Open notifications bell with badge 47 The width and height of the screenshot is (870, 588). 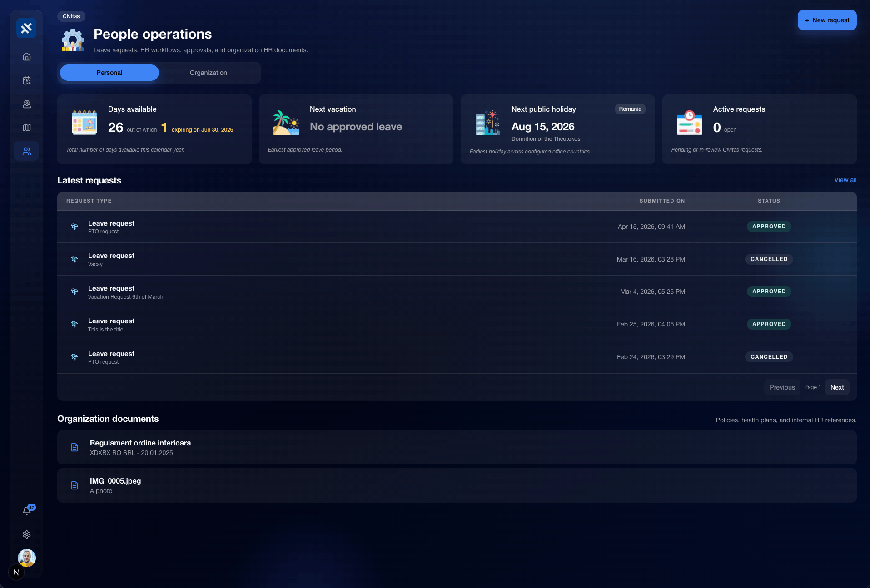pos(27,511)
